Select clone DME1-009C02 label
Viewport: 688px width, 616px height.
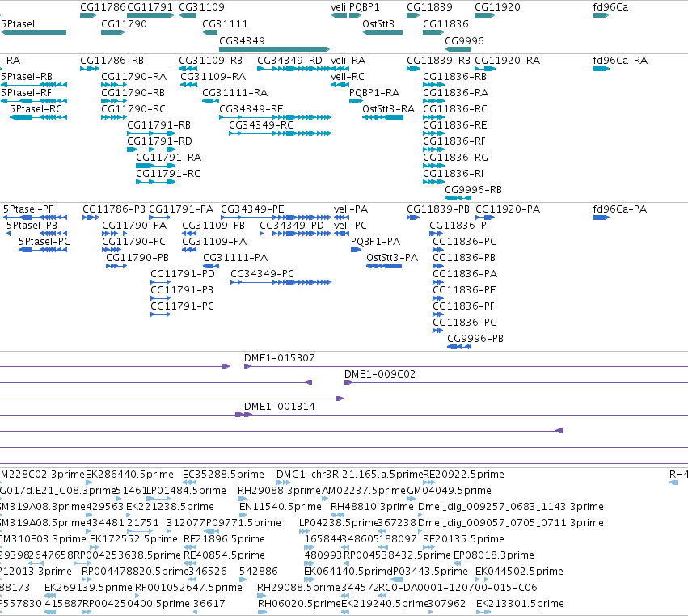coord(380,374)
